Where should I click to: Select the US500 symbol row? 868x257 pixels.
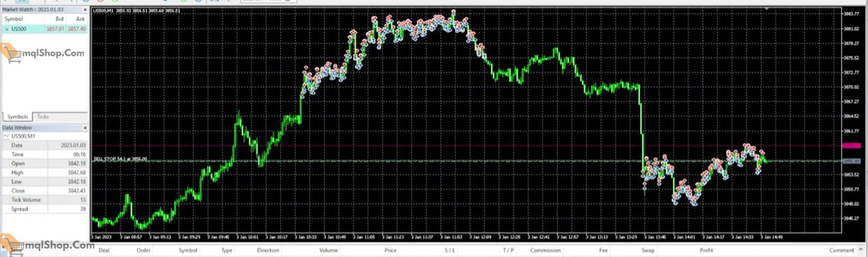click(45, 29)
